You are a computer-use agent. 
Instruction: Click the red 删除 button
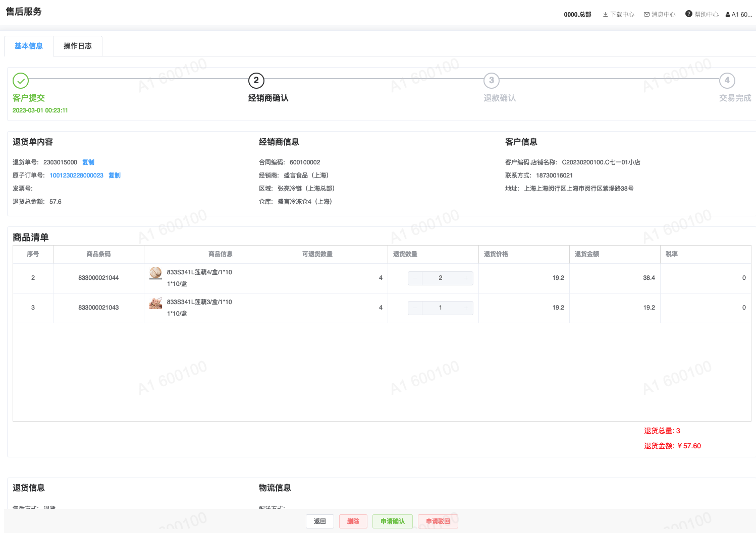coord(353,521)
